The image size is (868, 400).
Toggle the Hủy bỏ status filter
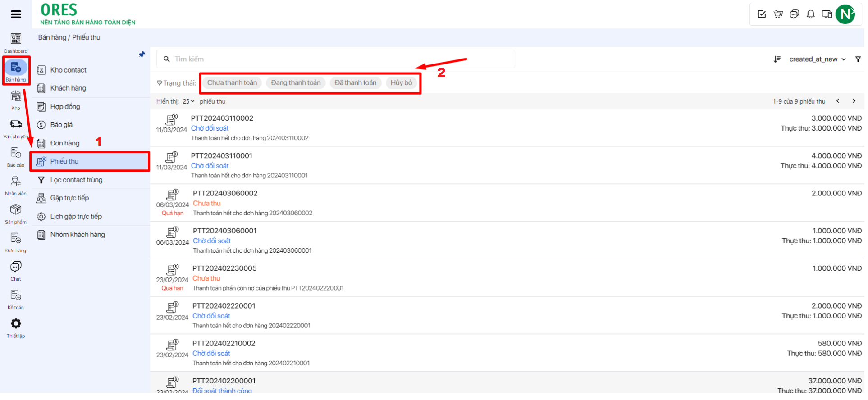coord(401,83)
